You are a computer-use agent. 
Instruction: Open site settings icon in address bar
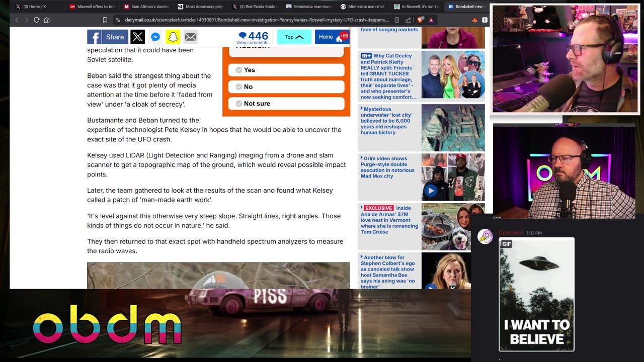tap(118, 20)
